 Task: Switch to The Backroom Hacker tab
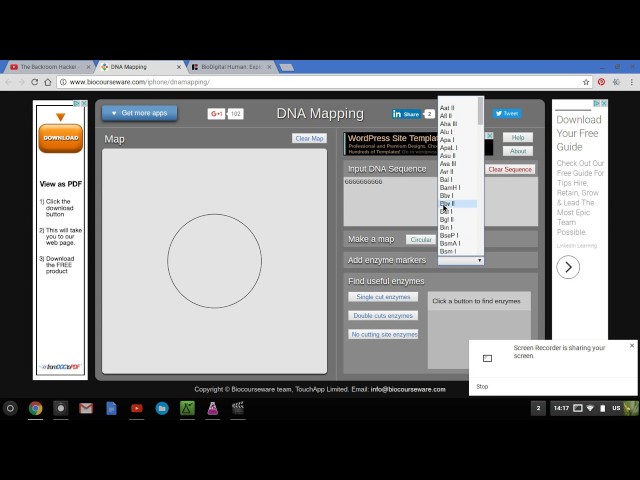click(48, 67)
